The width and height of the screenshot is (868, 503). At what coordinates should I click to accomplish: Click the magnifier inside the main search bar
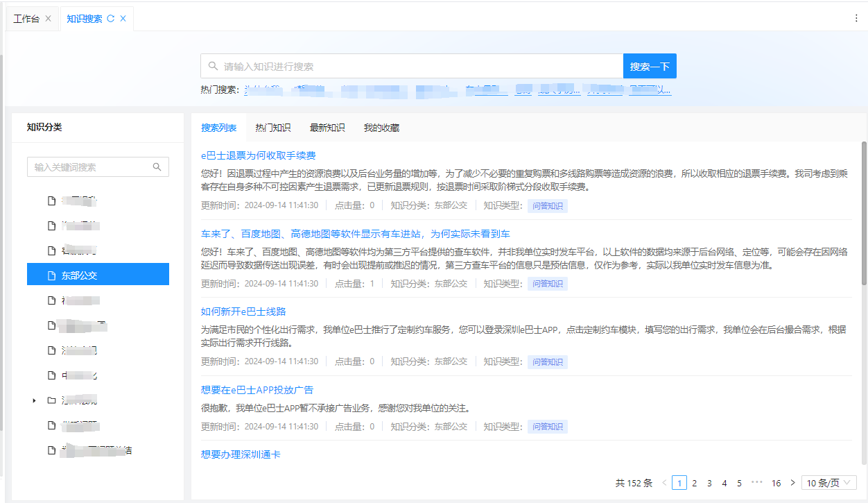pos(214,65)
